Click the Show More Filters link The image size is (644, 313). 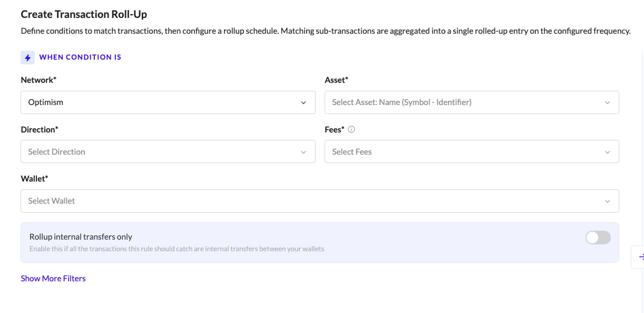click(x=53, y=278)
